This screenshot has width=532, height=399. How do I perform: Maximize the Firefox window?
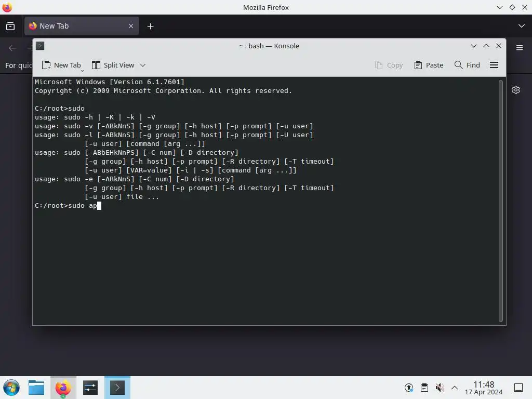[x=512, y=7]
